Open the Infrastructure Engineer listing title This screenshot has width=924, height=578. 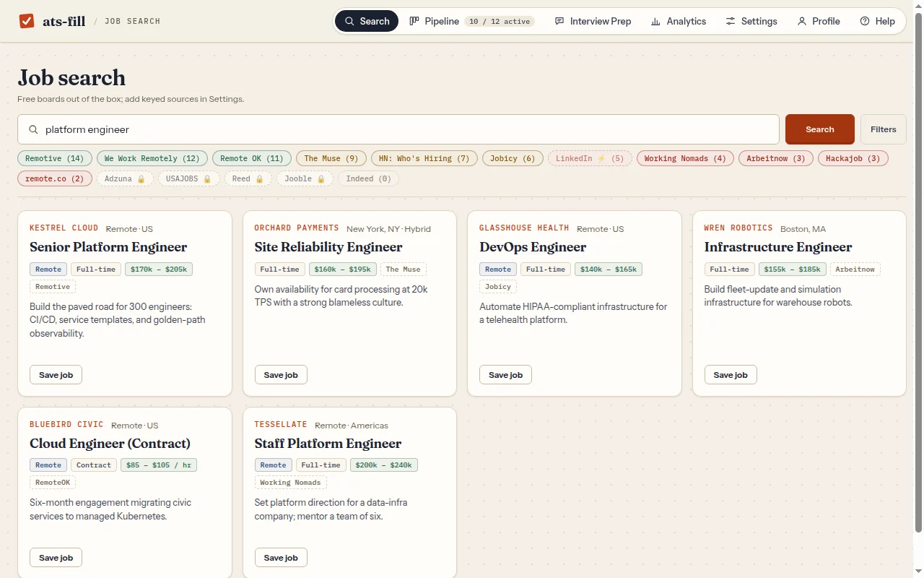point(778,247)
